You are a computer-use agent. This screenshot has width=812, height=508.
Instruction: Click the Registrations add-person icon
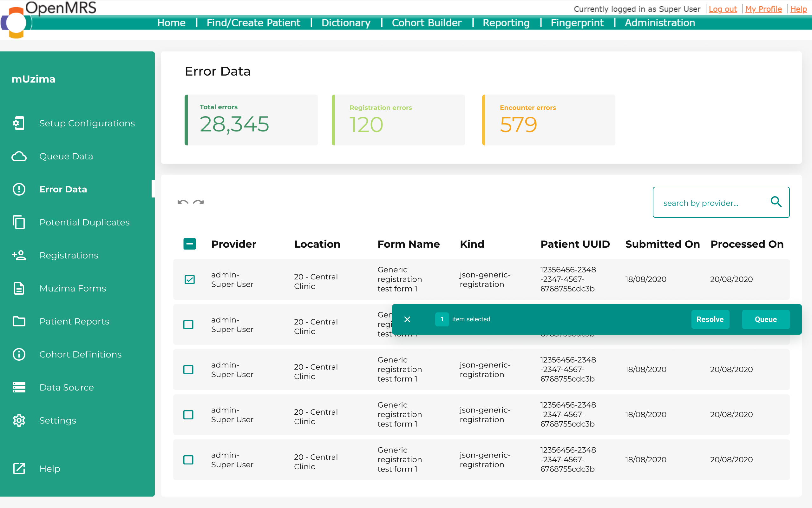pos(19,255)
